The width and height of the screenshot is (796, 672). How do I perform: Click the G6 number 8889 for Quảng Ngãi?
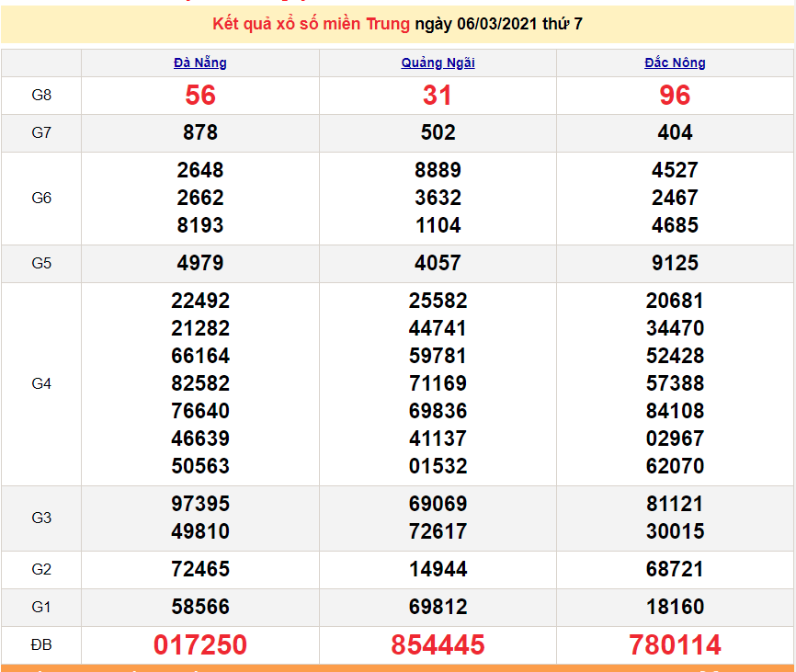[x=438, y=171]
